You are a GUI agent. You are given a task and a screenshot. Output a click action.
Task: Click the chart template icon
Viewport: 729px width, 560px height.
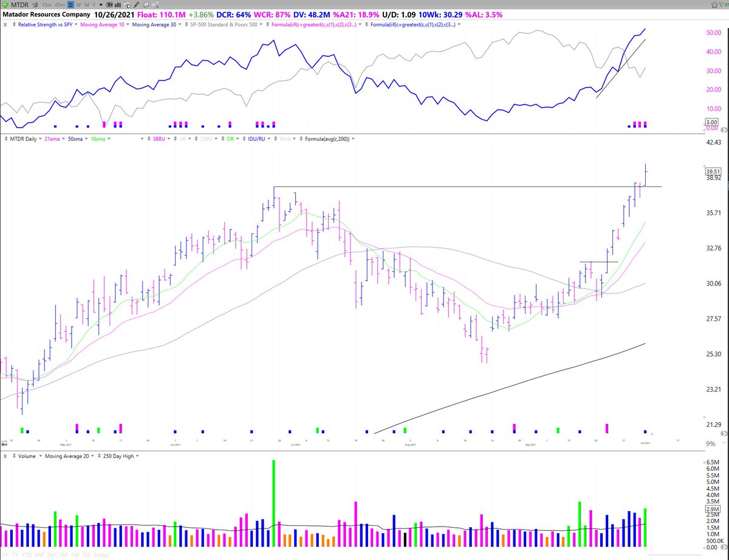(109, 5)
